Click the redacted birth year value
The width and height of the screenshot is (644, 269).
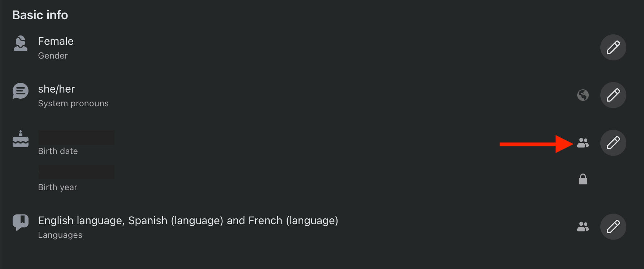(77, 172)
